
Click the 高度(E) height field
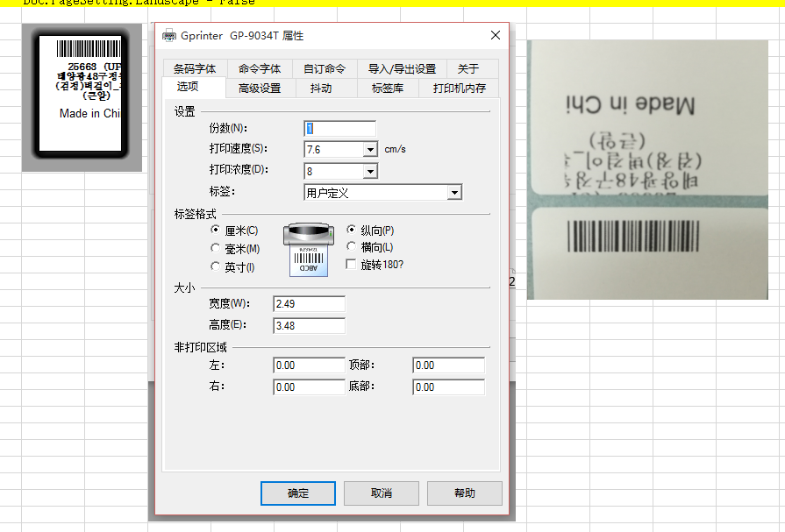click(x=309, y=326)
